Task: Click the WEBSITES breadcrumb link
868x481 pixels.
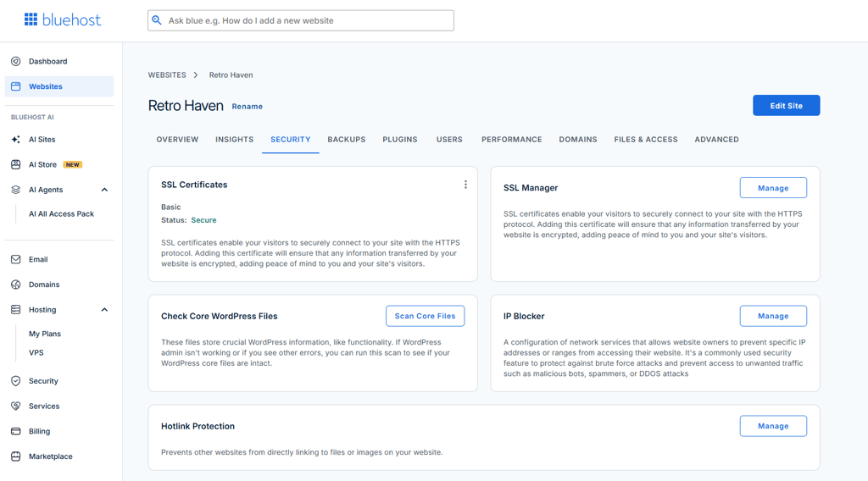Action: coord(167,75)
